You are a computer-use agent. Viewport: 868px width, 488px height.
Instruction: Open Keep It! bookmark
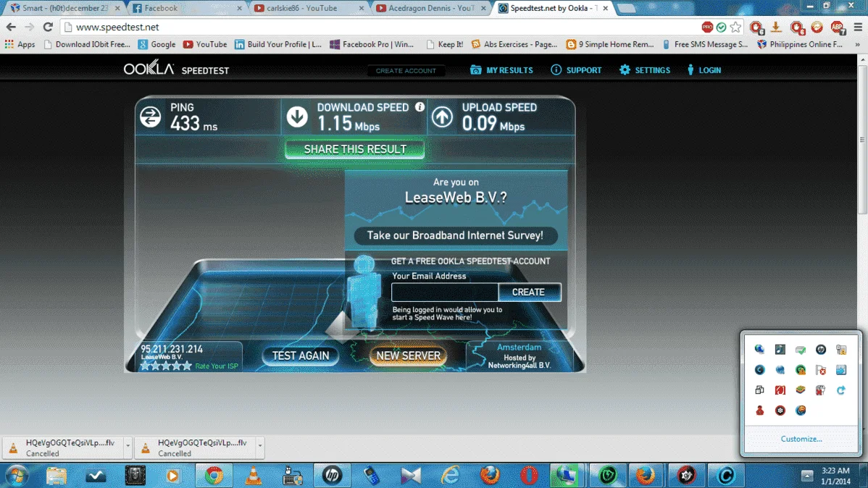pos(445,44)
